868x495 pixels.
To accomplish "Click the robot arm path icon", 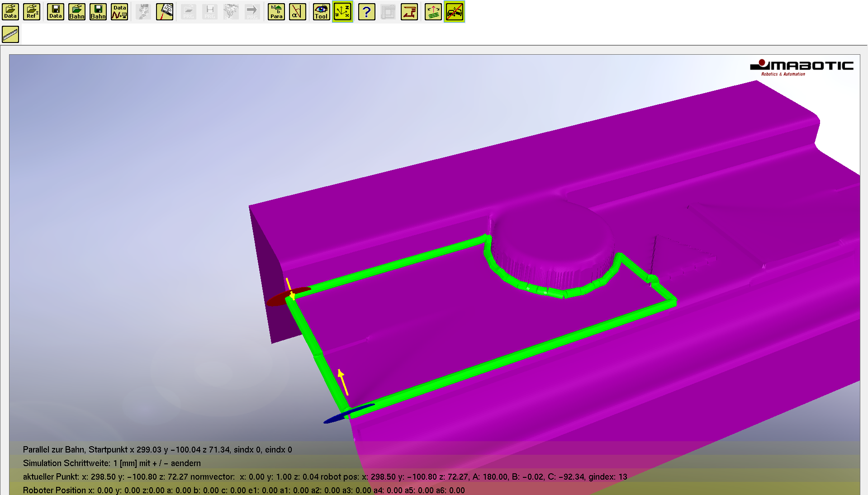I will (409, 12).
